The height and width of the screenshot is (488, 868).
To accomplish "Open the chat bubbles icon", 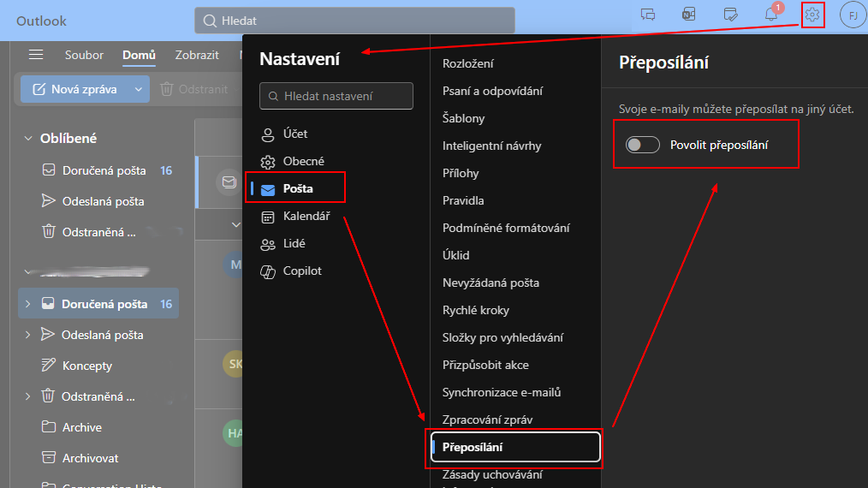I will tap(648, 15).
